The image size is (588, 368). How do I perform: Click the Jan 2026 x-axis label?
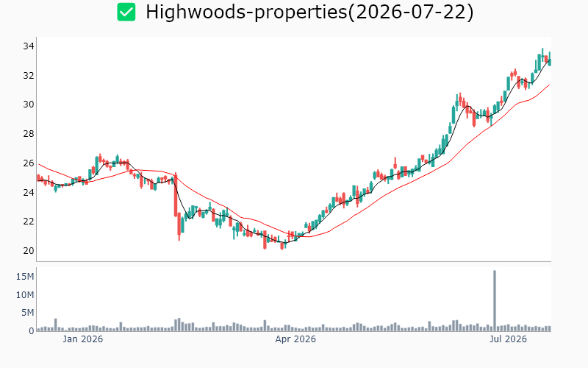click(82, 339)
